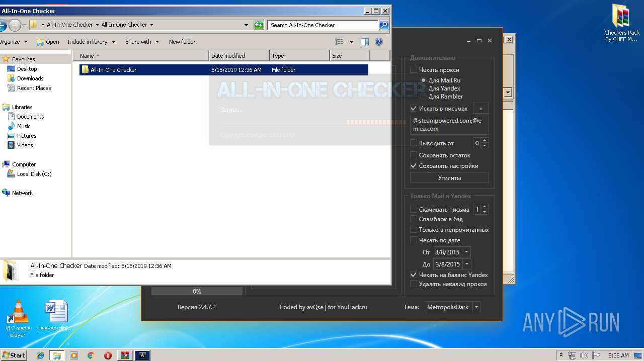Open the relevantdini Word document on desktop

click(x=56, y=316)
